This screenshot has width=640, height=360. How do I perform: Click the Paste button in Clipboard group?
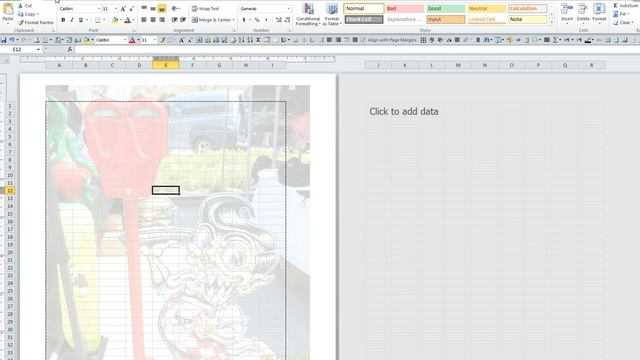pyautogui.click(x=8, y=12)
